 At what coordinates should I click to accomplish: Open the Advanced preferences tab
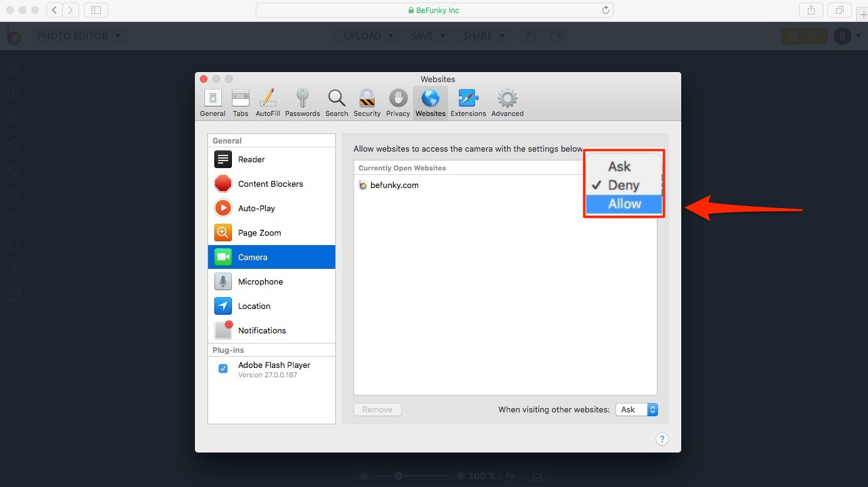[x=507, y=103]
